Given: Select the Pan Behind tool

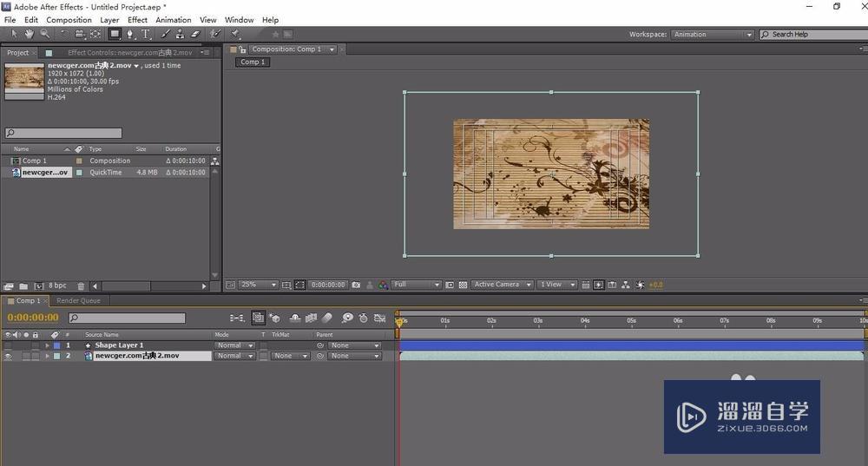Looking at the screenshot, I should click(95, 35).
